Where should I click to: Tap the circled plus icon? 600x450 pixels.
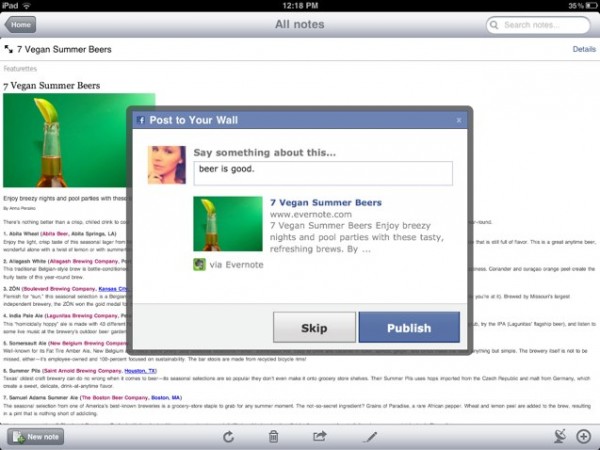coord(584,436)
